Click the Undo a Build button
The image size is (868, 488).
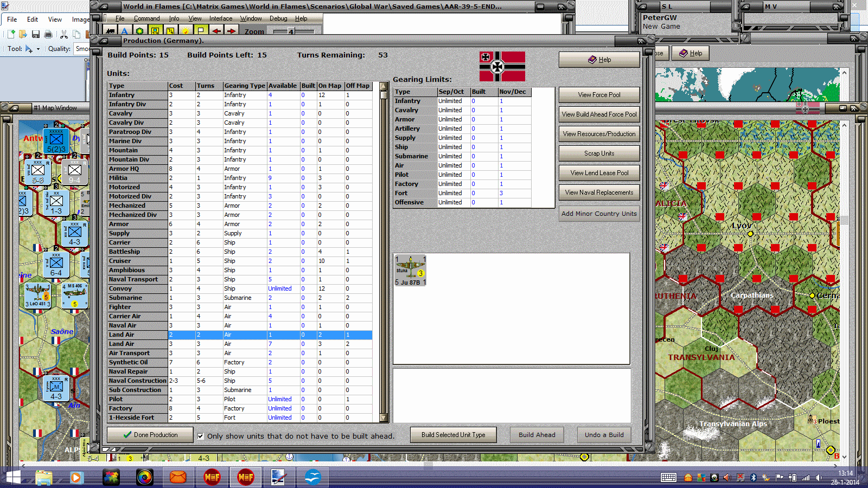click(604, 435)
